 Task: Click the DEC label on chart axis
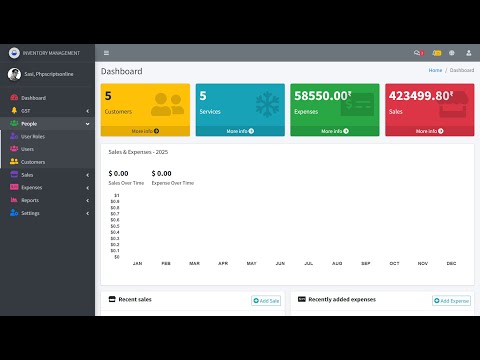coord(451,263)
